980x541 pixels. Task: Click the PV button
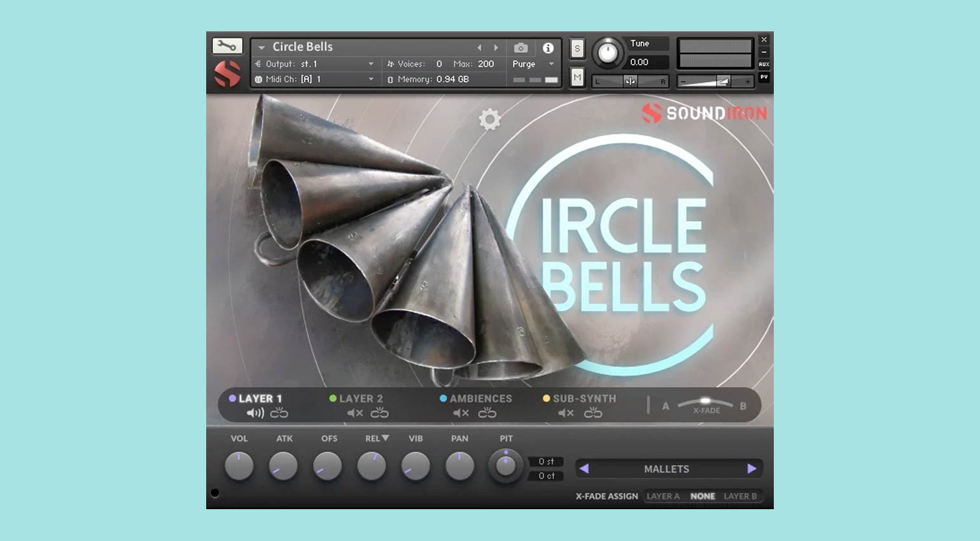click(764, 77)
